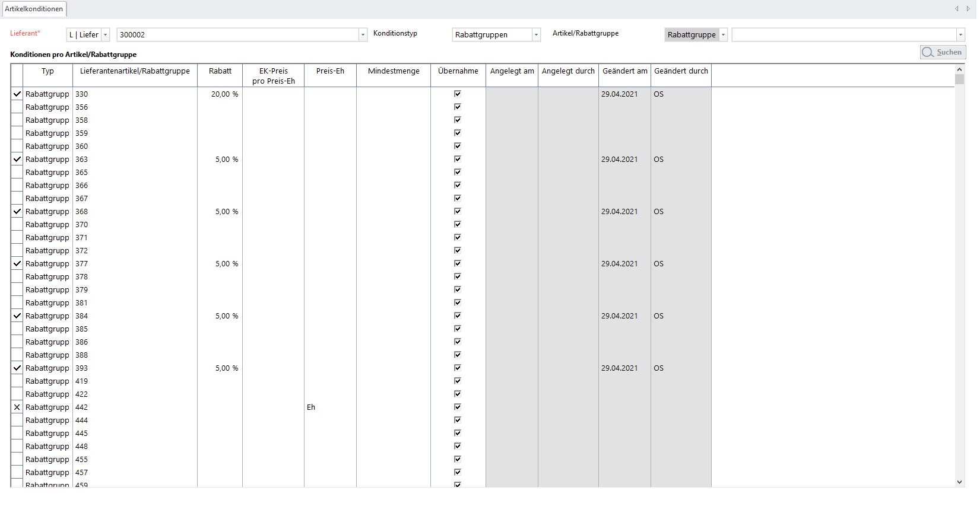The image size is (980, 532).
Task: Switch to the Artikelkonditionen tab
Action: 34,9
